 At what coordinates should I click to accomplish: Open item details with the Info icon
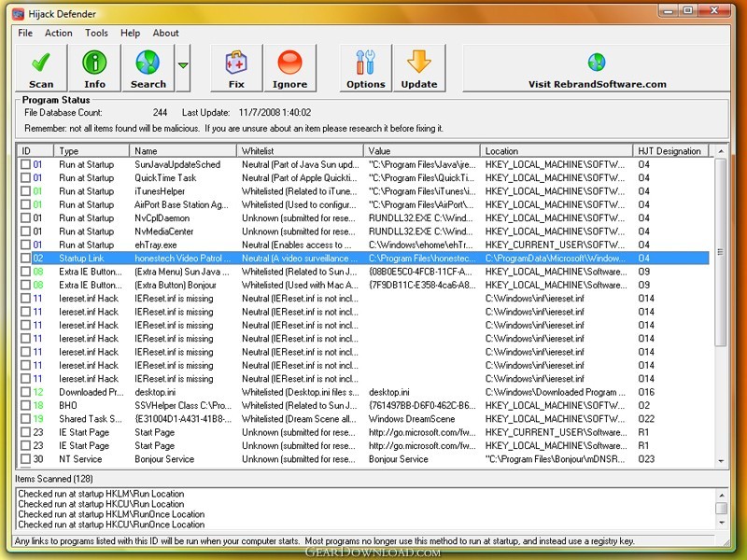click(94, 68)
